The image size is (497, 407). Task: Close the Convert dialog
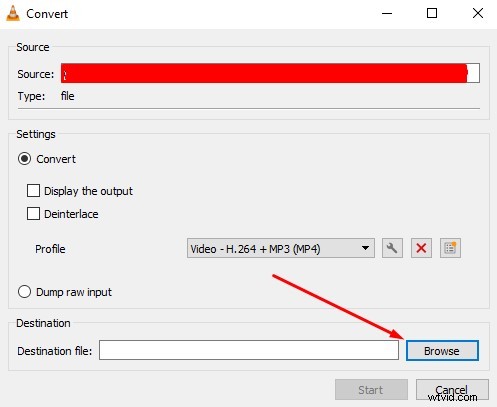click(x=478, y=14)
